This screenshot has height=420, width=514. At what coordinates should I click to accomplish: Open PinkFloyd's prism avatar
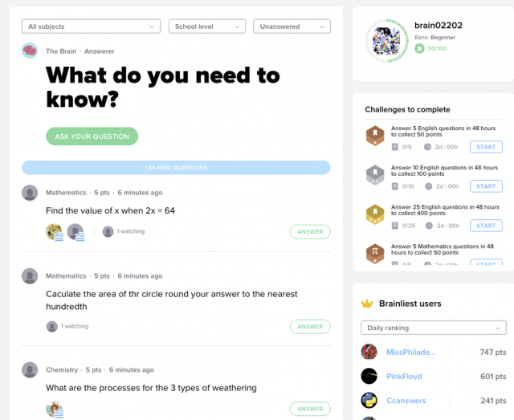(369, 376)
